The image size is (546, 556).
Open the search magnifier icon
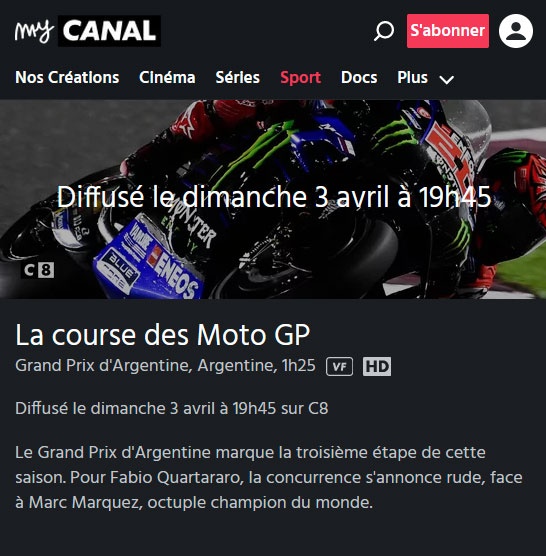pos(384,31)
